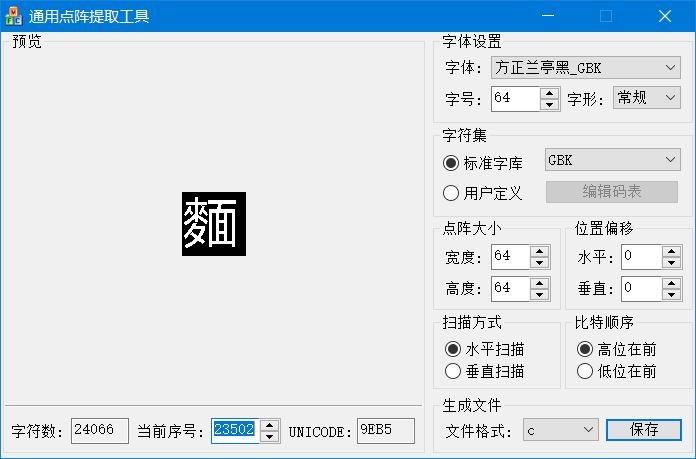Increase 水平 offset with up arrow

coord(672,251)
